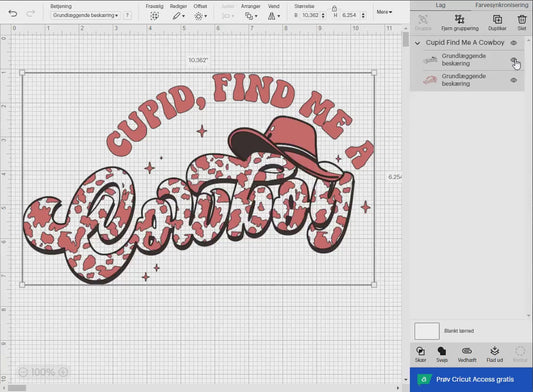Click the height value field 6.254
Screen dimensions: 533x392
coord(350,15)
